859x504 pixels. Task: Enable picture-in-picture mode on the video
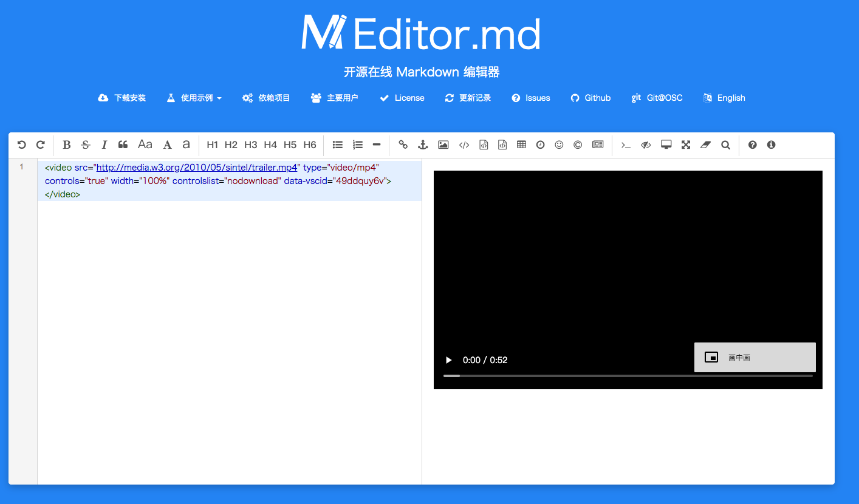[x=755, y=358]
